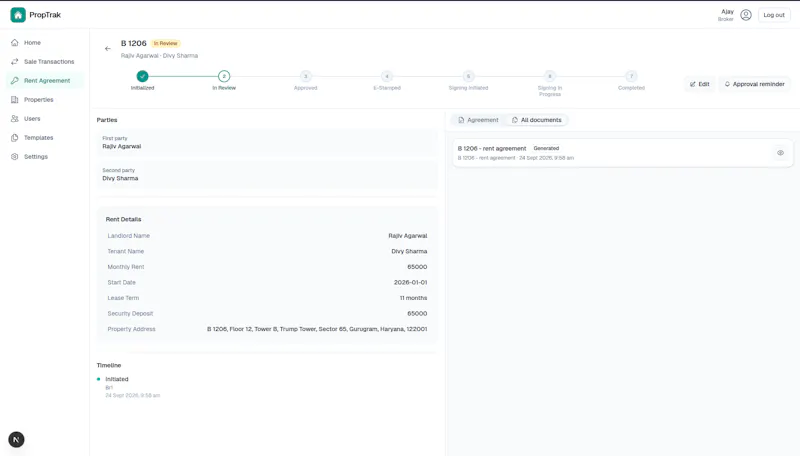Click the Lease Term value 11 months

click(x=413, y=298)
